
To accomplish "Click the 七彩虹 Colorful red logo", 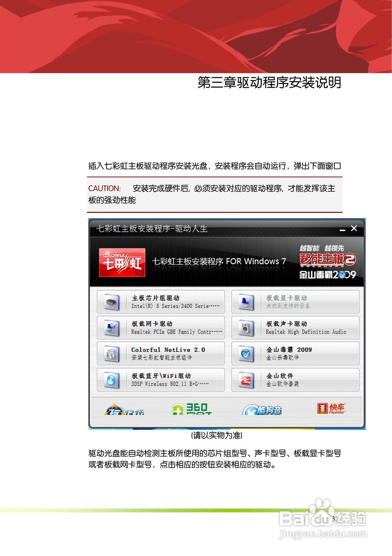I will 122,262.
